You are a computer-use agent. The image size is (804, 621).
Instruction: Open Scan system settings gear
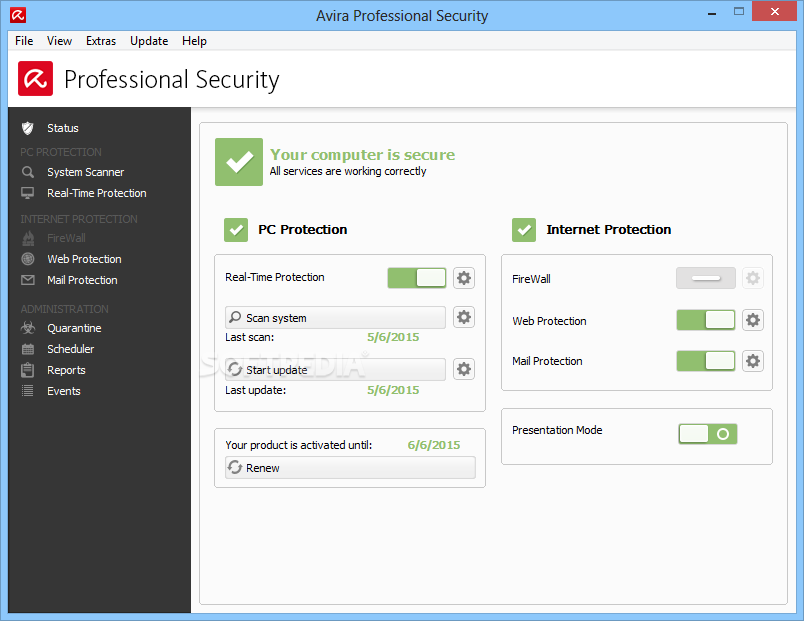point(464,317)
